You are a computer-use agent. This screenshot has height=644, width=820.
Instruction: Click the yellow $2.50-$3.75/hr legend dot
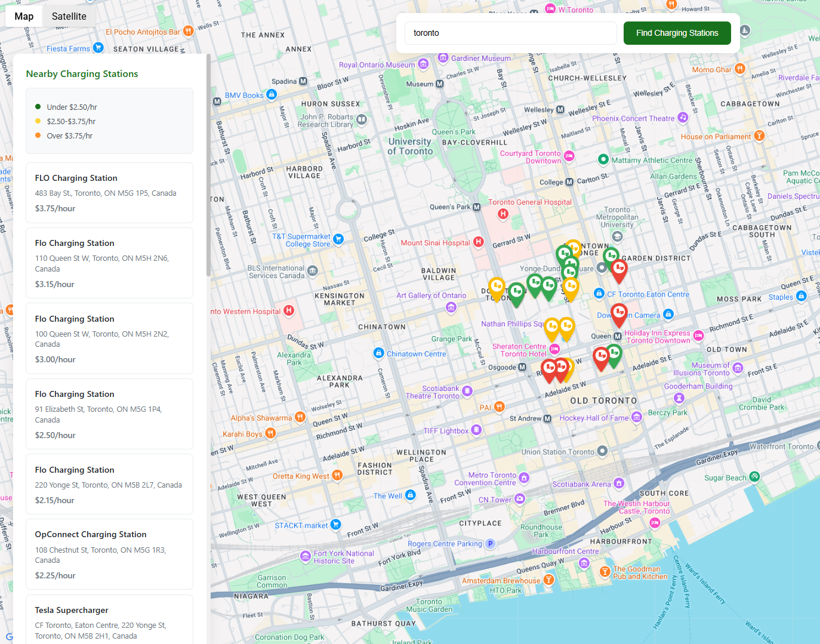coord(38,121)
